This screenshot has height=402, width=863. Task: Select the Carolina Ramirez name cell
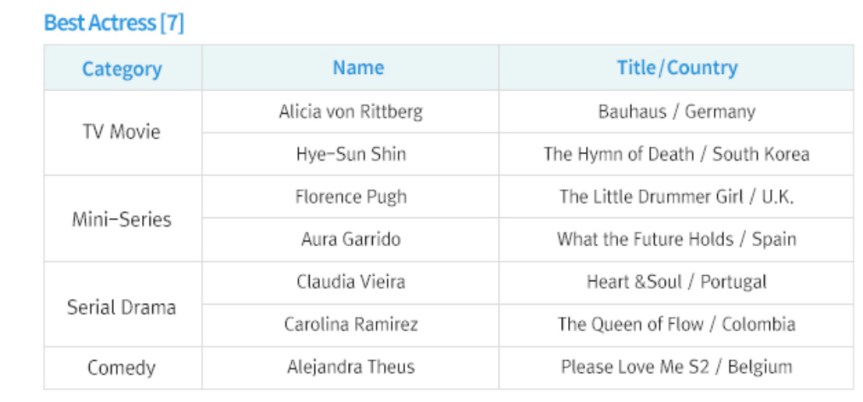pos(351,324)
